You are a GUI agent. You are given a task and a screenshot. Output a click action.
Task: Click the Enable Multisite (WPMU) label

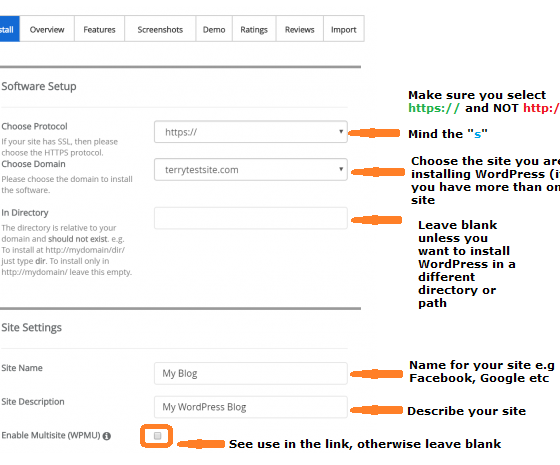click(x=51, y=435)
